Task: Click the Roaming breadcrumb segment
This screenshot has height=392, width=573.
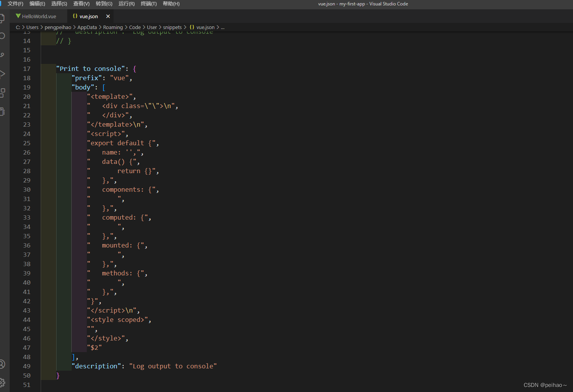Action: point(113,27)
